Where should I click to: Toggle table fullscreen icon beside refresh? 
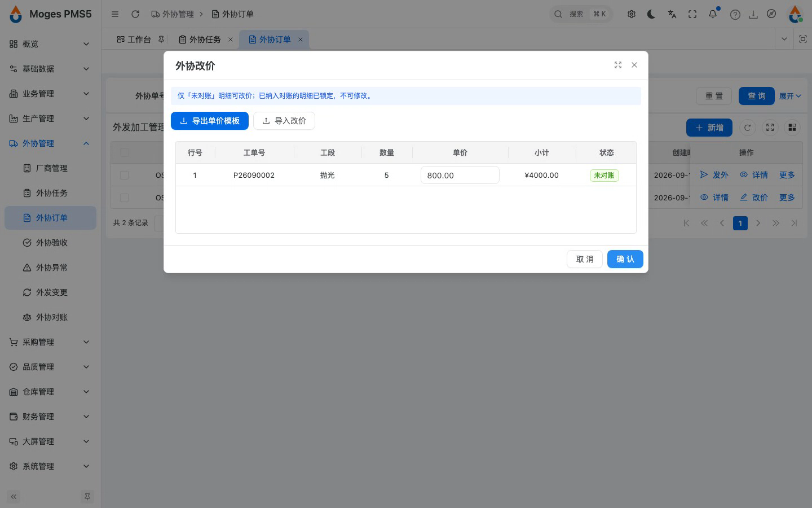(770, 128)
